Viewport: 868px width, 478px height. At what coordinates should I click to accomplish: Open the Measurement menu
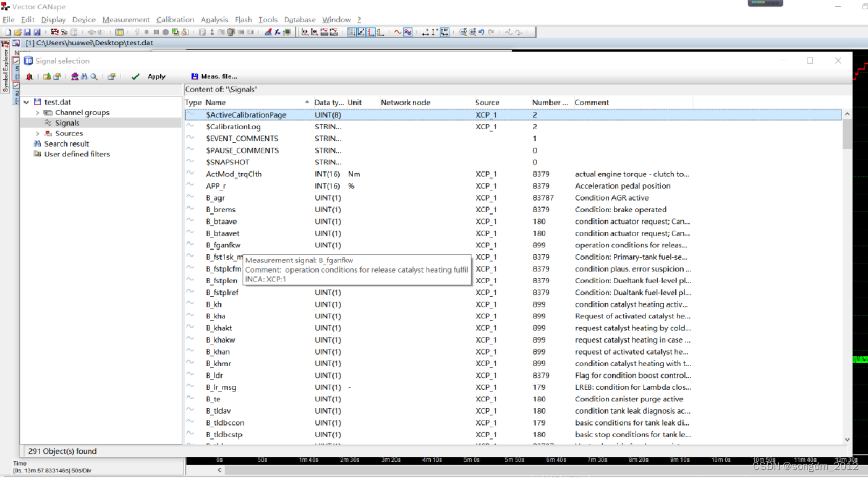[x=126, y=20]
